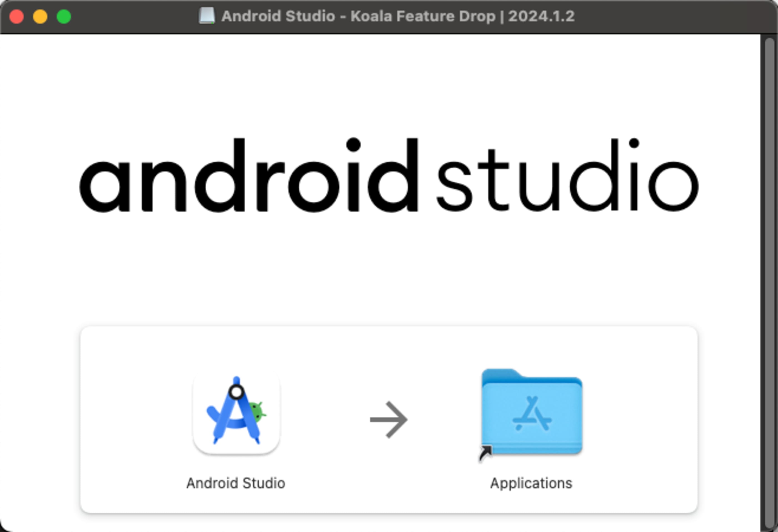This screenshot has width=778, height=532.
Task: Click the compass hinge circle on app icon
Action: click(236, 392)
